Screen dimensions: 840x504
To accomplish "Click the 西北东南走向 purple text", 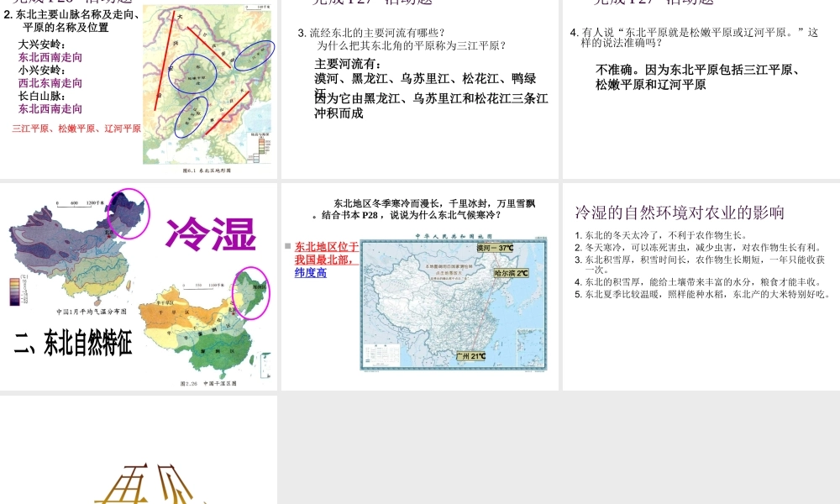I will [50, 83].
